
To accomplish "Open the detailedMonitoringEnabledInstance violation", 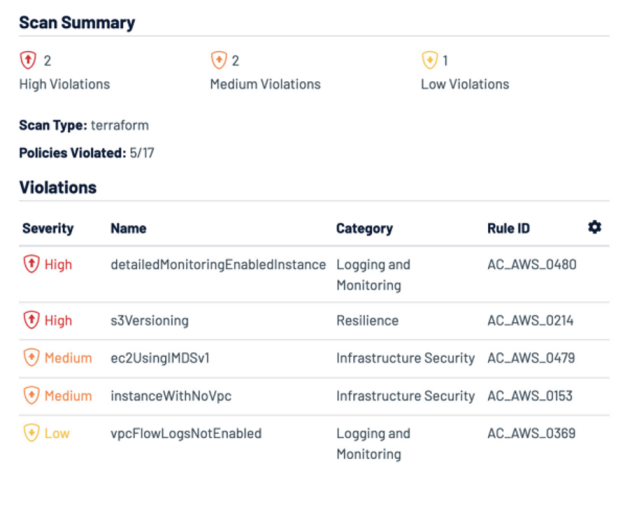I will 218,265.
